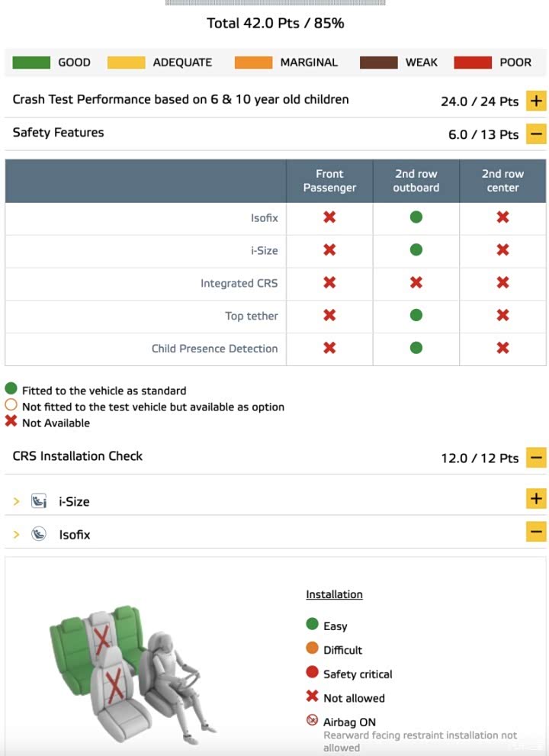Collapse Safety Features with minus button
Screen dimensions: 549x756
[536, 134]
